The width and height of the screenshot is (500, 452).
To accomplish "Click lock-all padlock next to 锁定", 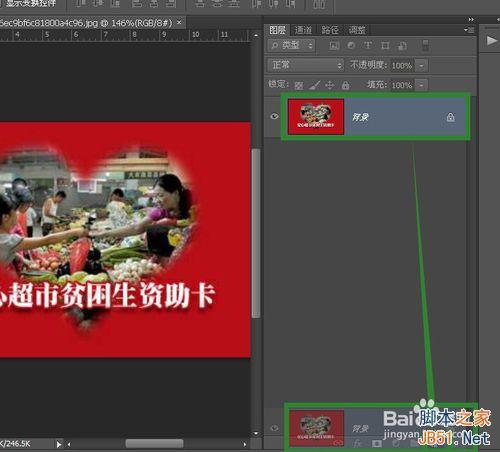I will point(345,85).
